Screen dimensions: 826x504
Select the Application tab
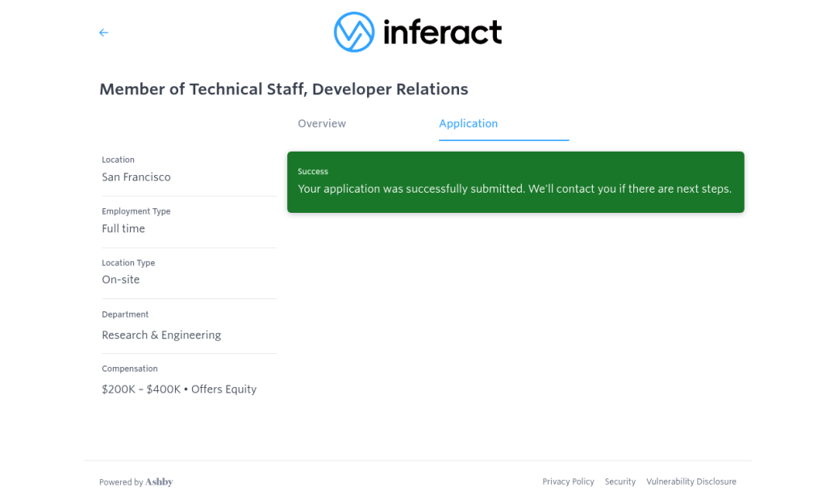pyautogui.click(x=469, y=123)
